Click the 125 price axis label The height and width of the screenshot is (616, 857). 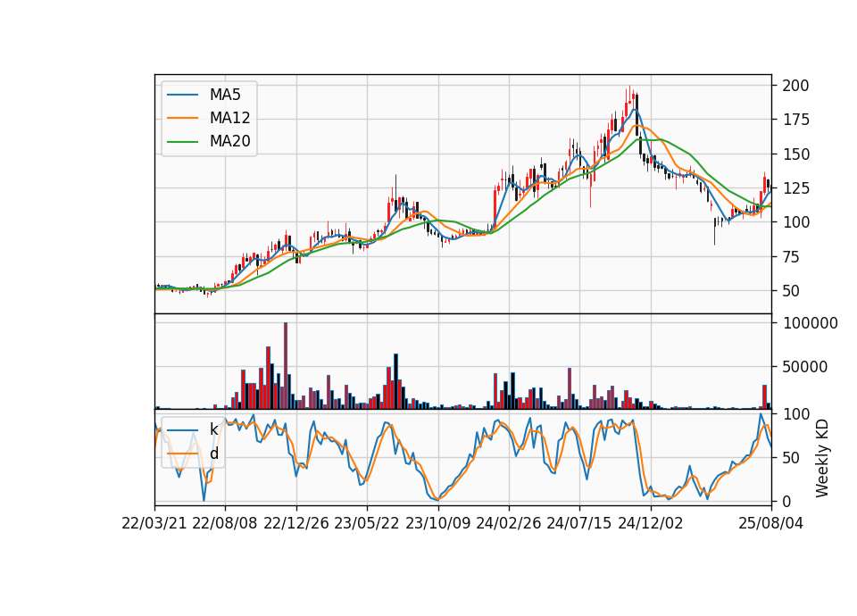point(795,188)
